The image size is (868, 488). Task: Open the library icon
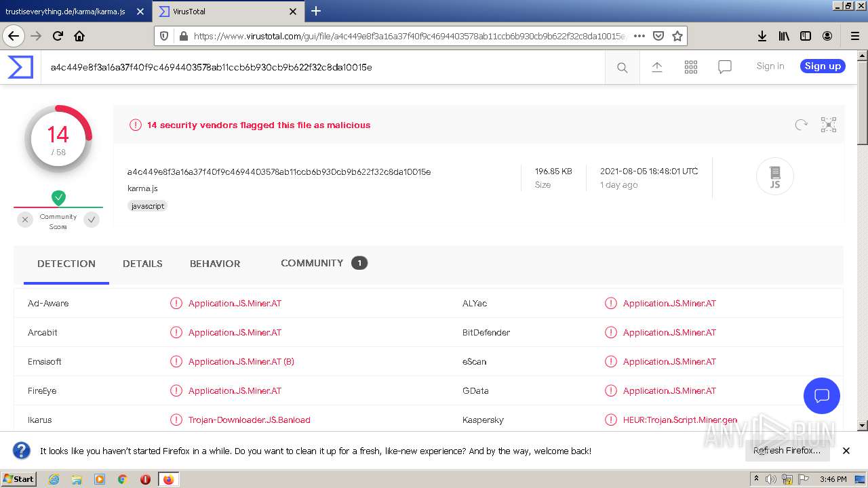(x=784, y=36)
